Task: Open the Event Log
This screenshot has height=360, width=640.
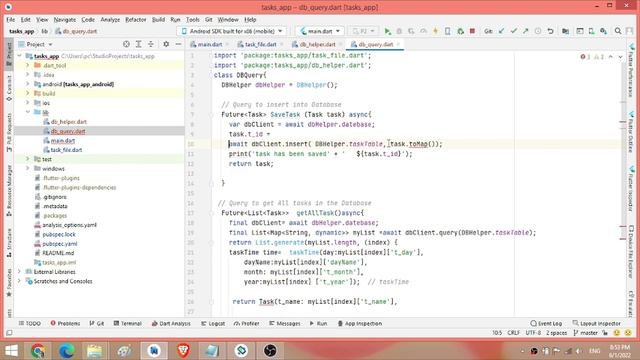Action: click(546, 323)
